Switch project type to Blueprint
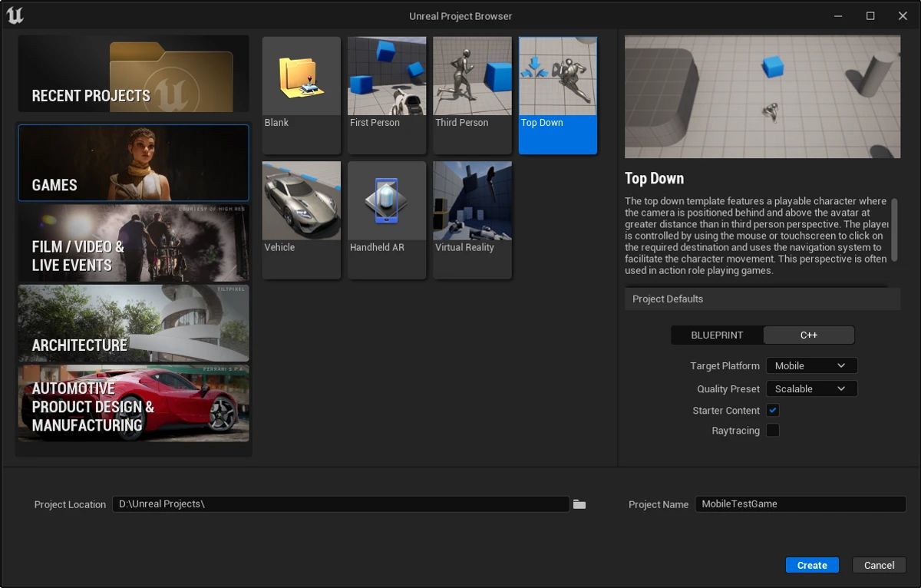The height and width of the screenshot is (588, 921). click(x=717, y=335)
